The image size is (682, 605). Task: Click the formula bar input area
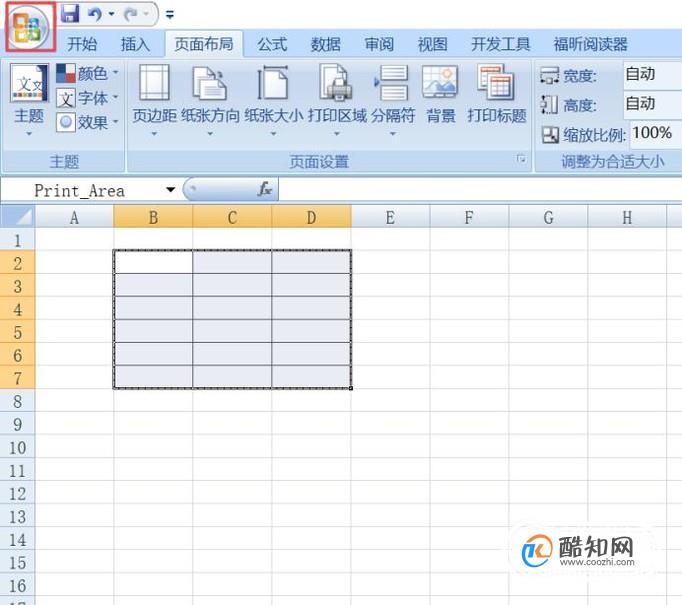click(x=480, y=190)
